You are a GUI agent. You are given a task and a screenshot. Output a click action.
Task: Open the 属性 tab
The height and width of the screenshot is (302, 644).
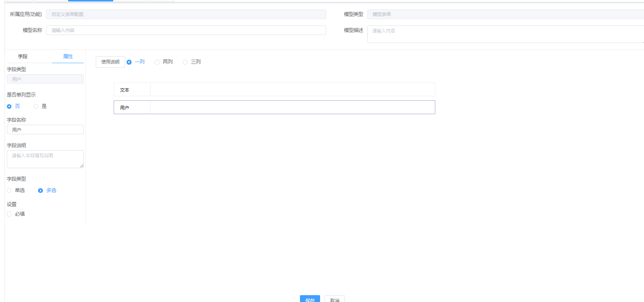68,57
